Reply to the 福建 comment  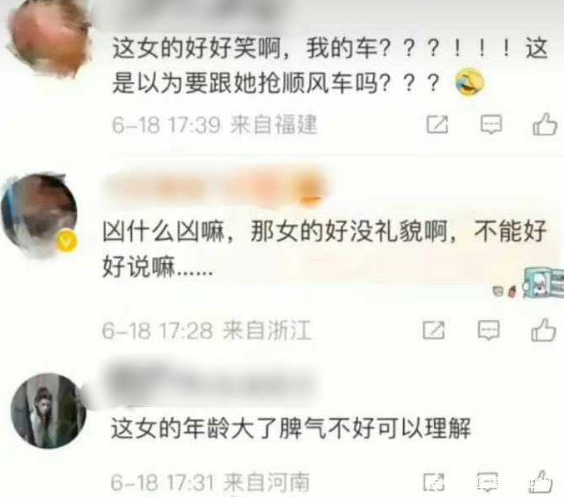coord(491,125)
